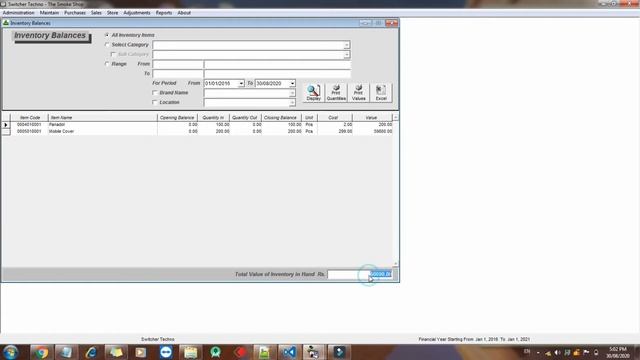This screenshot has width=640, height=360.
Task: Click the Total Value of Inventory field
Action: pos(360,274)
